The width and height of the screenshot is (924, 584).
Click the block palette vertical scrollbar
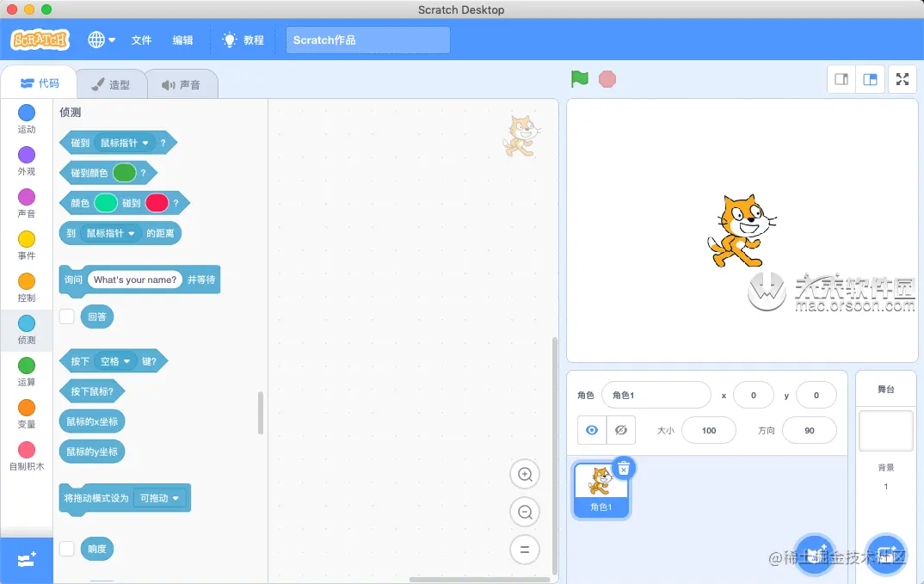click(x=261, y=413)
